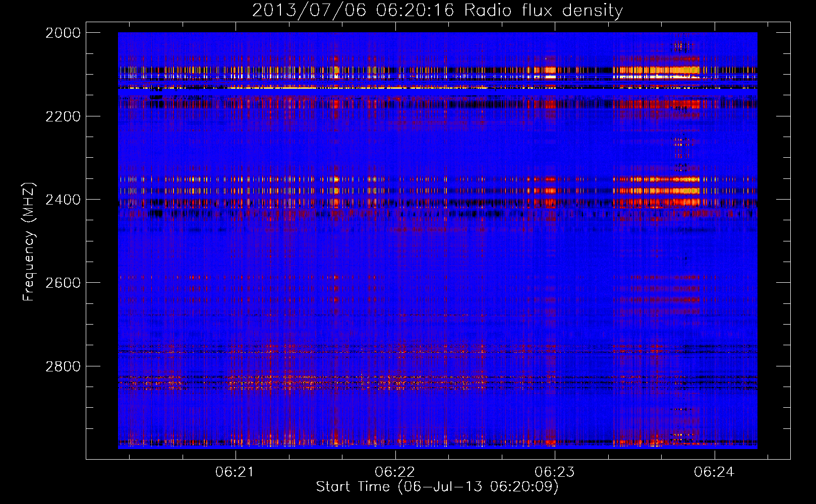816x504 pixels.
Task: Click the x-axis label "Start Time (06-Jul-13 06:20:09)"
Action: tap(437, 487)
